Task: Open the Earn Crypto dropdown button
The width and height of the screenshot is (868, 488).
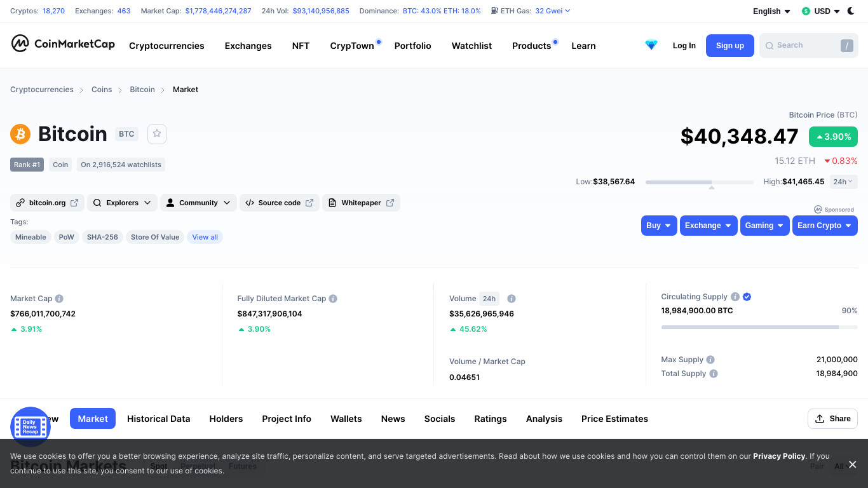Action: [825, 226]
